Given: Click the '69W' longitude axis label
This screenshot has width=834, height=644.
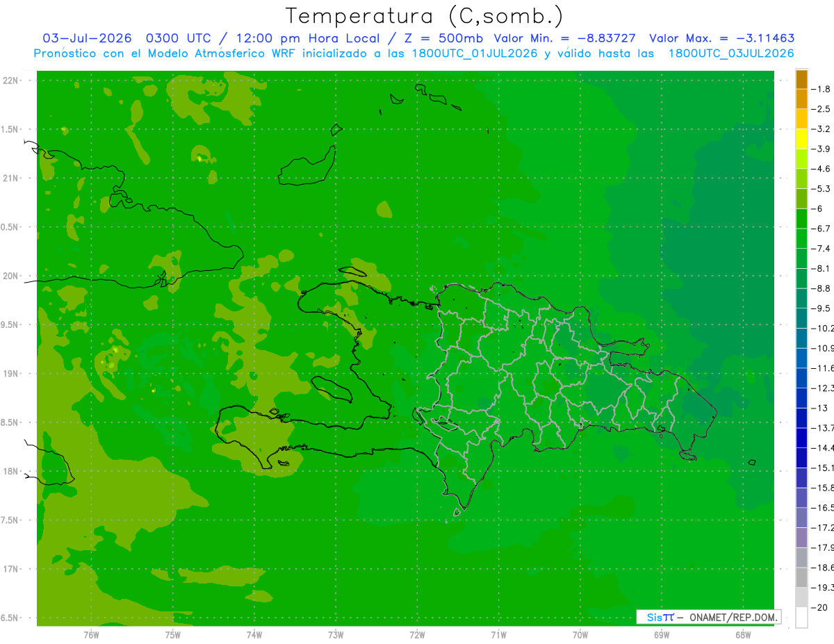Looking at the screenshot, I should [x=661, y=634].
